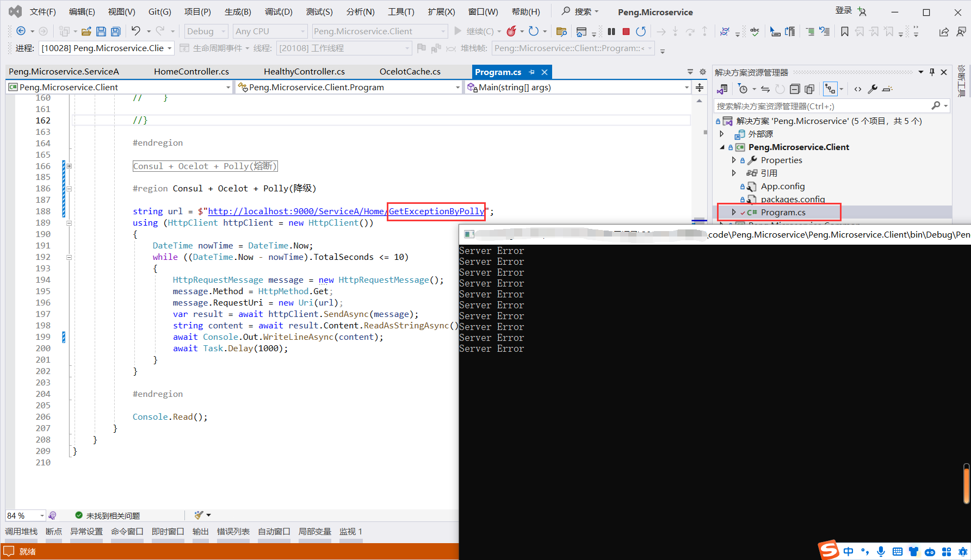Open the process dropdown showing [10028]
Viewport: 971px width, 560px height.
point(107,48)
